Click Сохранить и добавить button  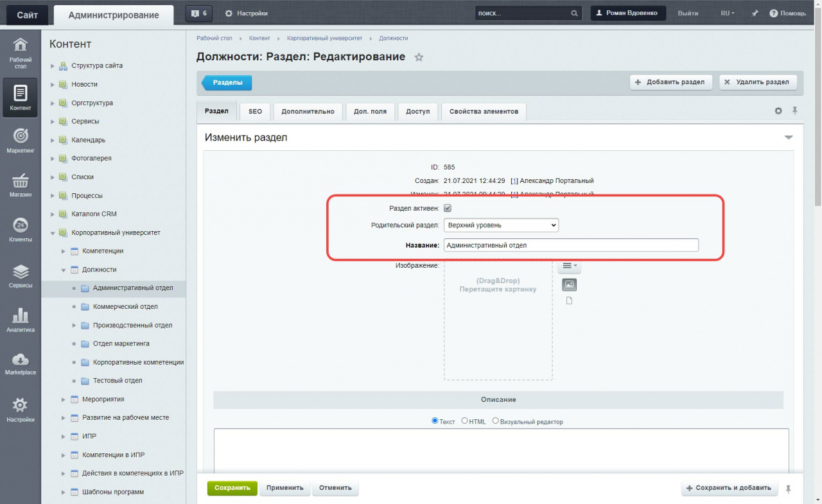click(730, 488)
